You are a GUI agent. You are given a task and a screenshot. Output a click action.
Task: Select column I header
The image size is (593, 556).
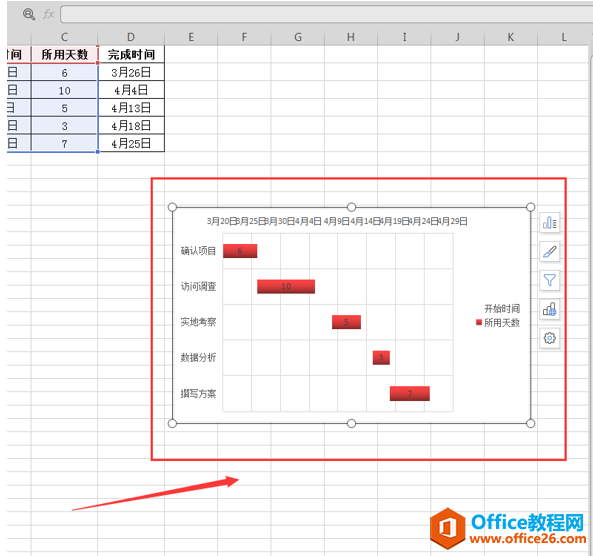tap(404, 37)
